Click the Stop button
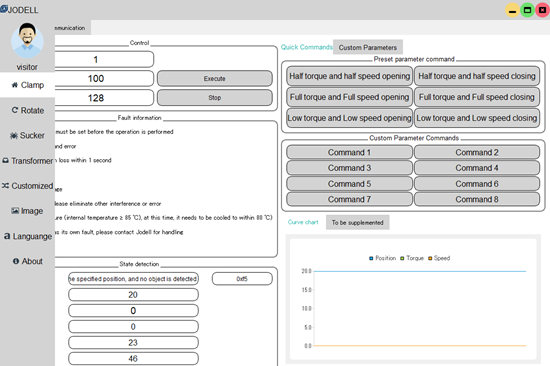This screenshot has height=366, width=550. click(215, 98)
